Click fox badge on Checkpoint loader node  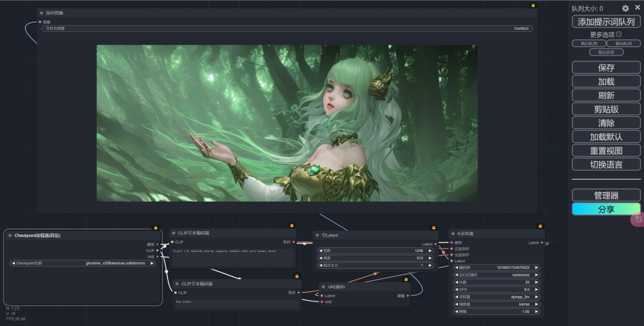tap(156, 227)
